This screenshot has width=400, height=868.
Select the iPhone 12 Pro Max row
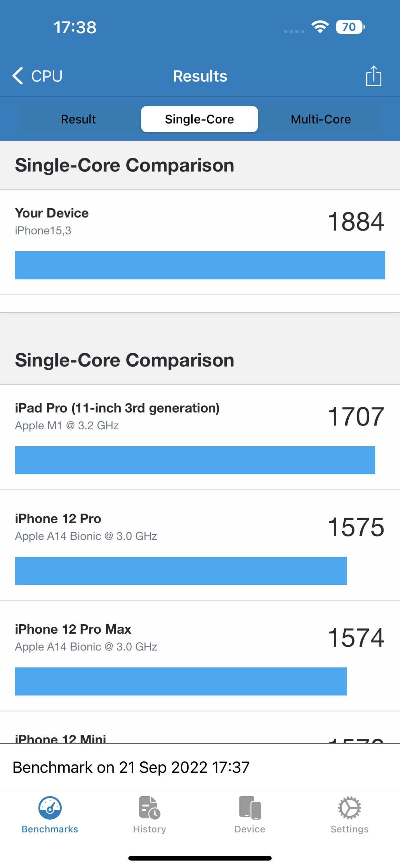[200, 638]
